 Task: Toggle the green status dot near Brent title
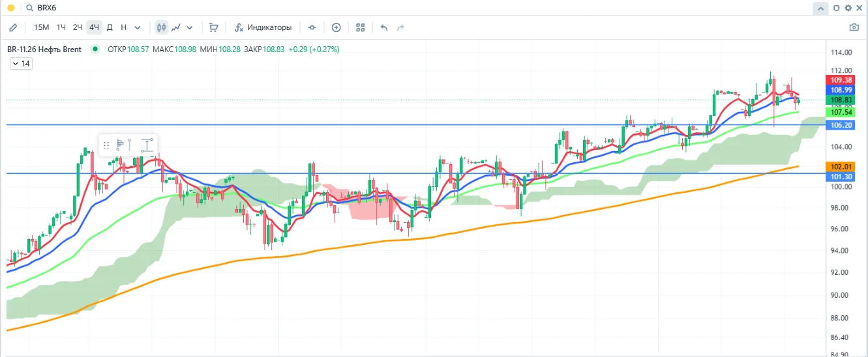tap(96, 49)
